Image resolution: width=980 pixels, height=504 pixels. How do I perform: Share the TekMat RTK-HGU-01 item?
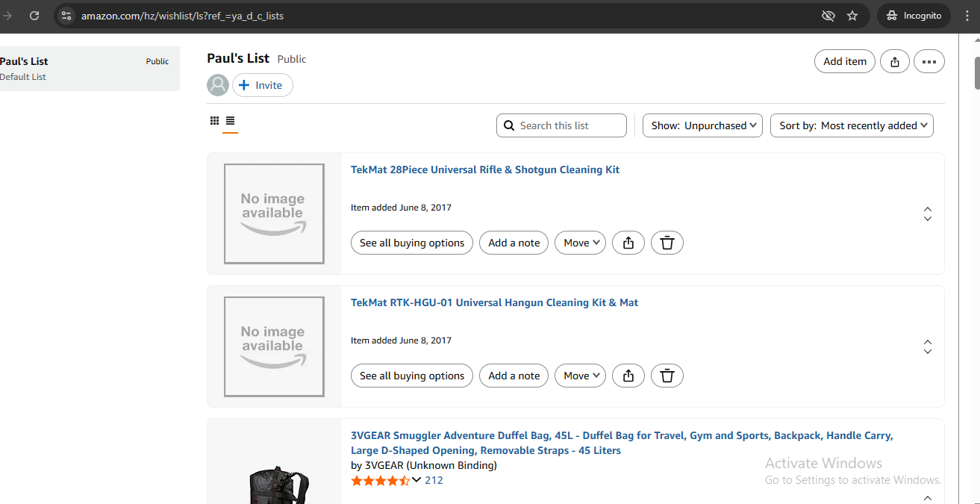[628, 376]
